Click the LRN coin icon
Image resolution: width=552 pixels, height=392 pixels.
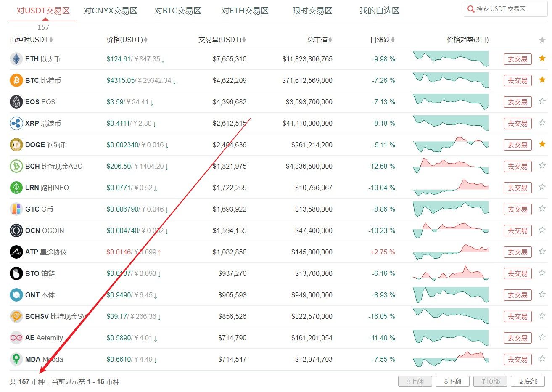pyautogui.click(x=16, y=188)
